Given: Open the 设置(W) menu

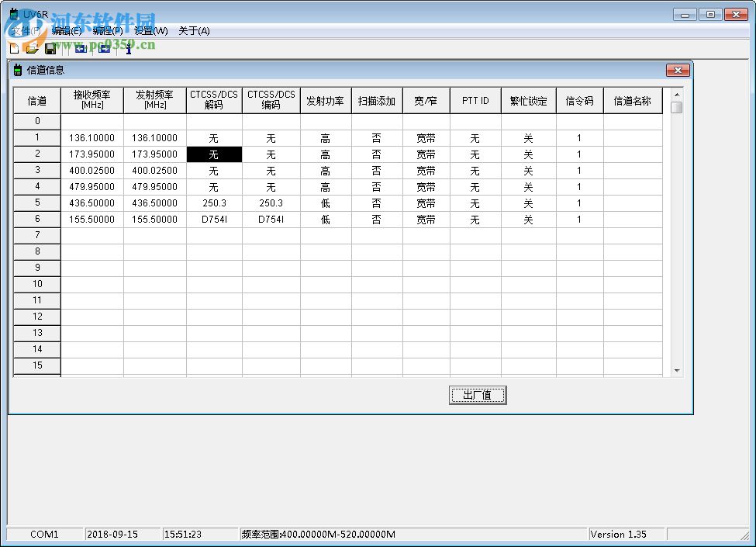Looking at the screenshot, I should pyautogui.click(x=151, y=31).
